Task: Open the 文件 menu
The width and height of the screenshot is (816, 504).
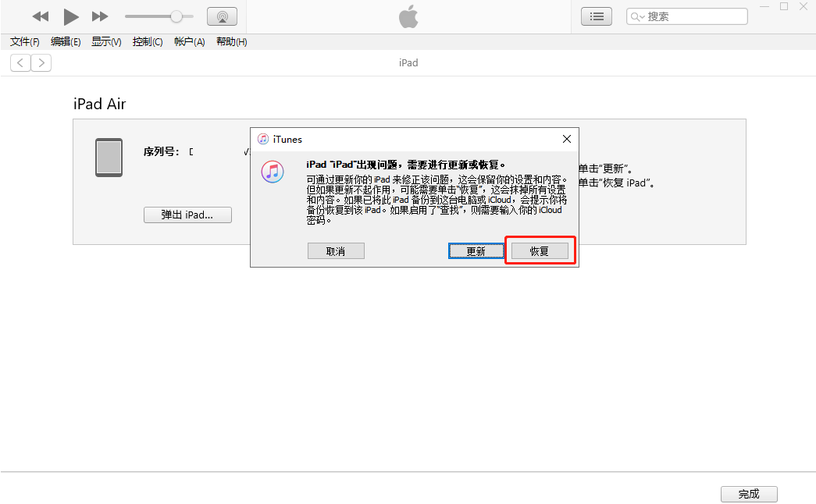Action: (x=23, y=41)
